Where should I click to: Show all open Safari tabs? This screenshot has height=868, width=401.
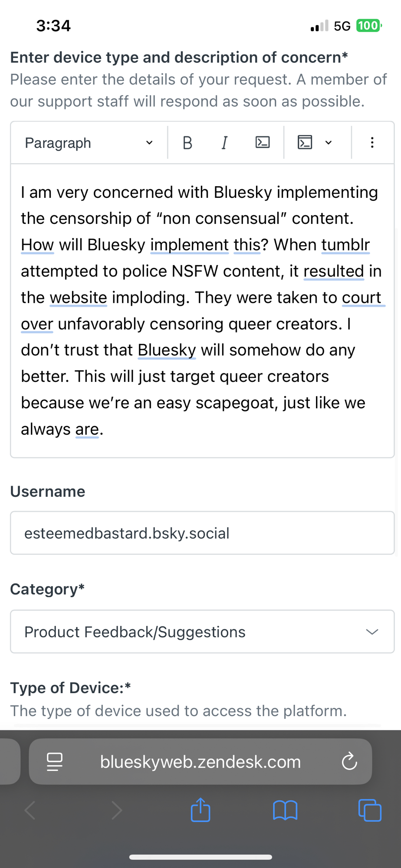pyautogui.click(x=370, y=810)
